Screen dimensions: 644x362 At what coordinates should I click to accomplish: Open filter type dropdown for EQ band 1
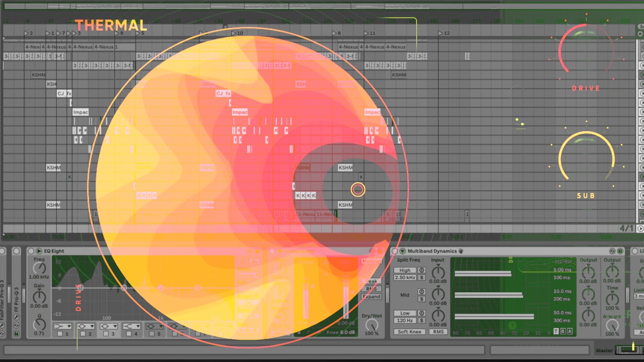tap(63, 326)
